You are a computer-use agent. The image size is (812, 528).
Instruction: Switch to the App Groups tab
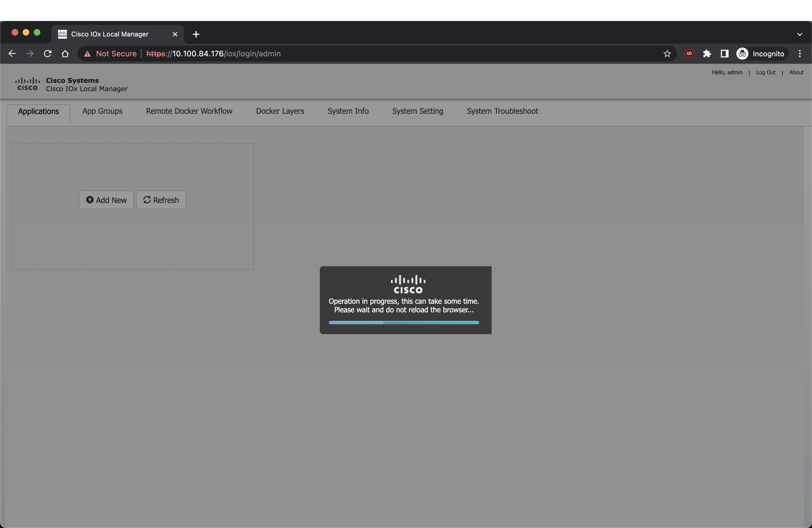coord(102,111)
